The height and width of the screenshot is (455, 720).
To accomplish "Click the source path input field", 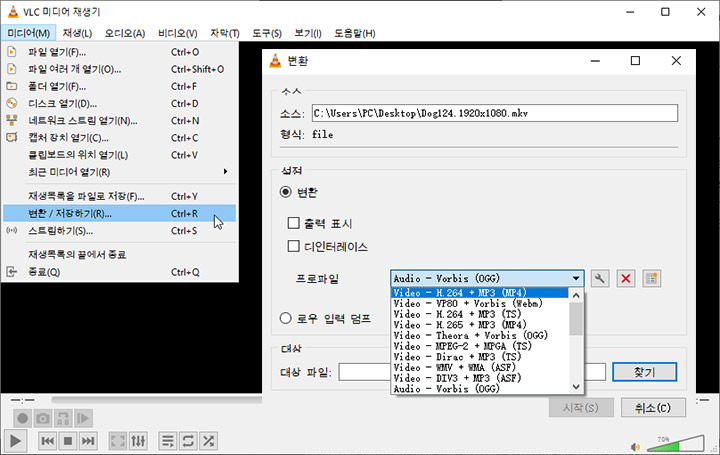I will [x=495, y=113].
